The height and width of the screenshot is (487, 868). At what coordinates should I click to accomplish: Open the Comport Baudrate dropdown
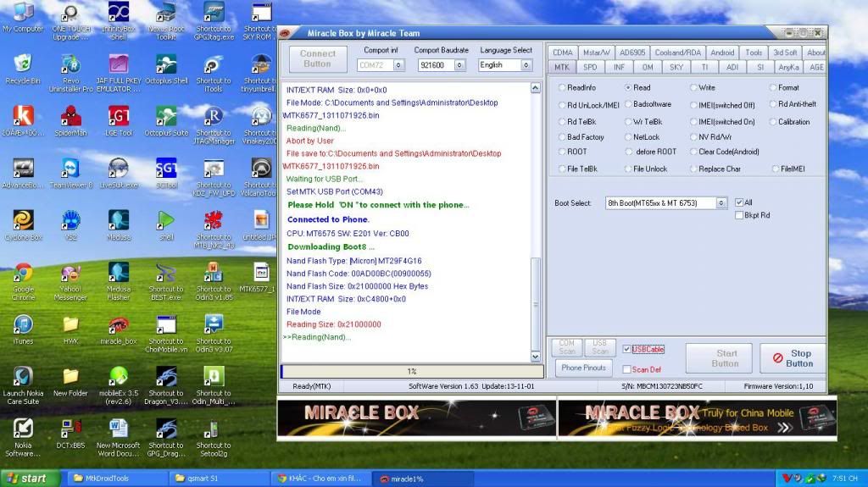459,65
